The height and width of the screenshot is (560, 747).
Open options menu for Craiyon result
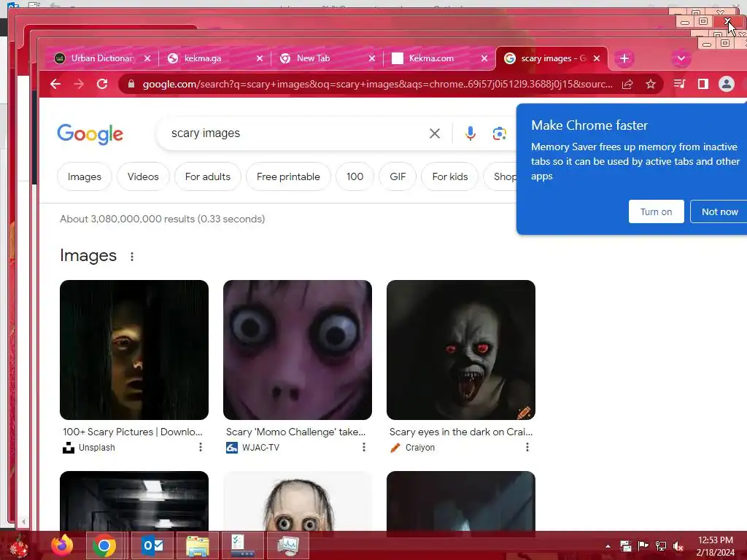tap(527, 447)
